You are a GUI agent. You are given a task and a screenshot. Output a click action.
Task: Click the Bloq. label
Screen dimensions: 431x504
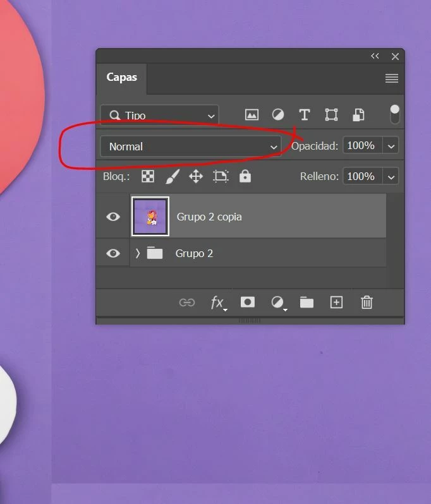[116, 176]
